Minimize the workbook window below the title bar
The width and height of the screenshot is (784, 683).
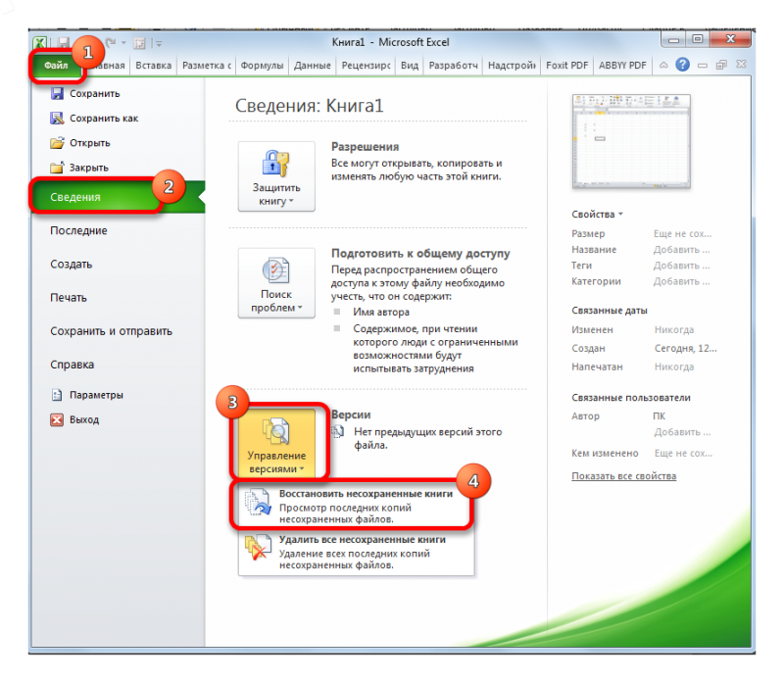[x=702, y=65]
